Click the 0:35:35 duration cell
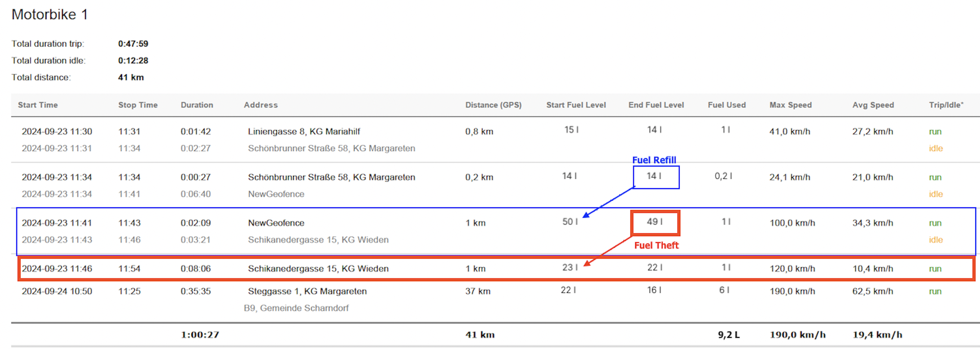 (195, 291)
